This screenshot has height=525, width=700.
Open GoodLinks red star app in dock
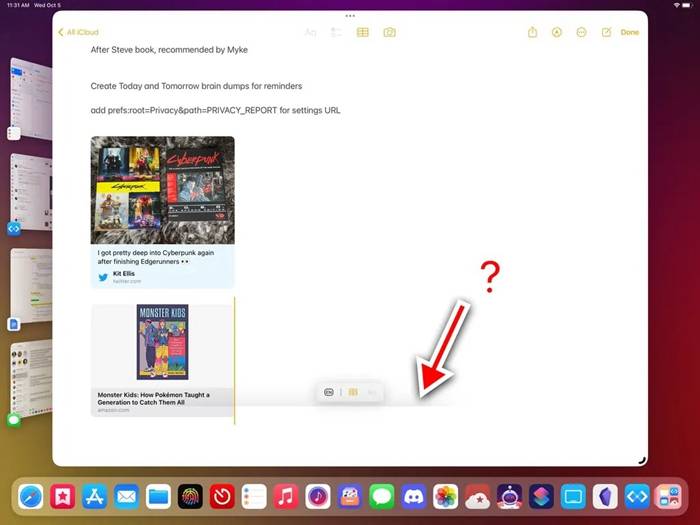[62, 496]
